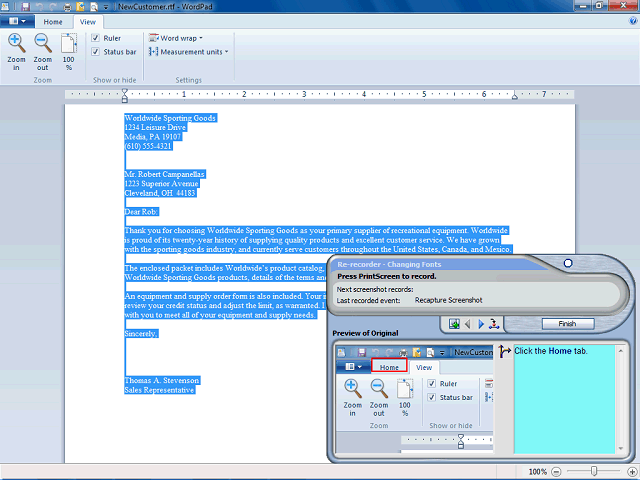The width and height of the screenshot is (640, 480).
Task: Click the 'Sales Representative' line
Action: pos(160,390)
